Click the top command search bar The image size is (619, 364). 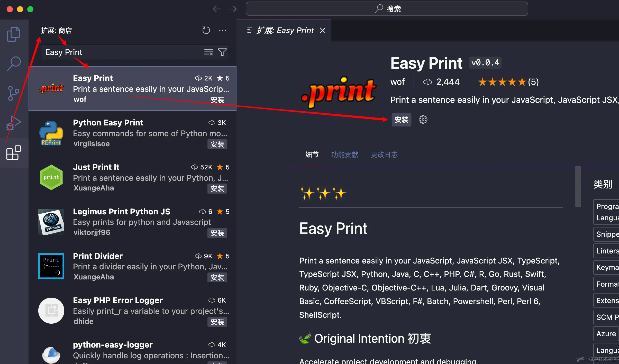coord(387,9)
